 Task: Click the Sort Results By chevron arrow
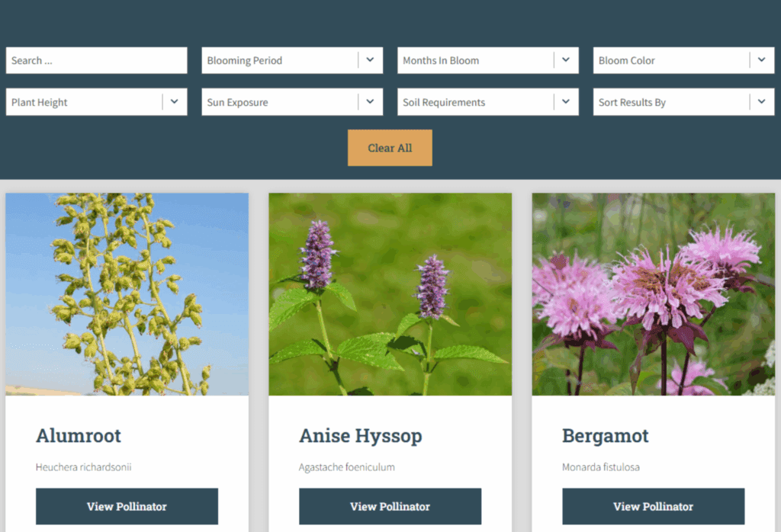click(761, 101)
